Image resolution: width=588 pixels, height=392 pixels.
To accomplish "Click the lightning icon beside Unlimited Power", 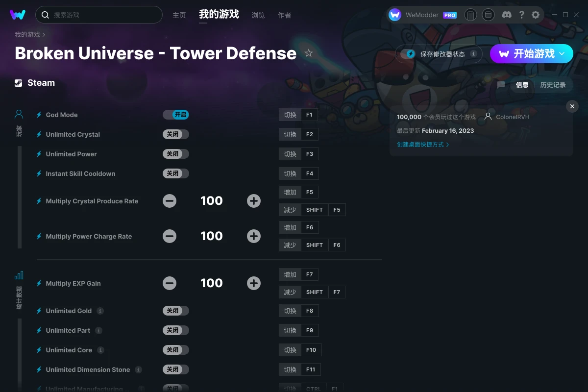I will [39, 154].
